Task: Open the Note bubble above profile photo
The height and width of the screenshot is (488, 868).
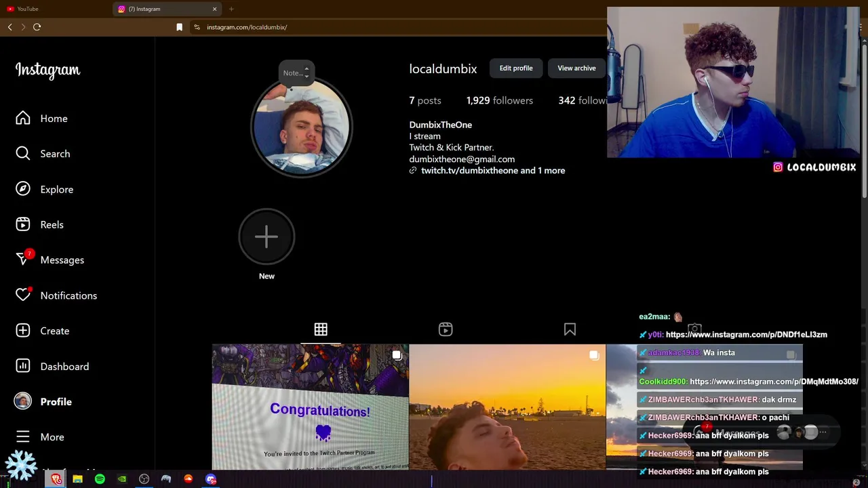Action: pos(296,73)
